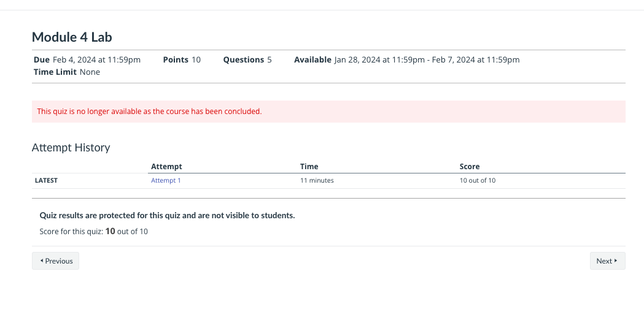
Task: Go to the Previous module item
Action: point(55,261)
